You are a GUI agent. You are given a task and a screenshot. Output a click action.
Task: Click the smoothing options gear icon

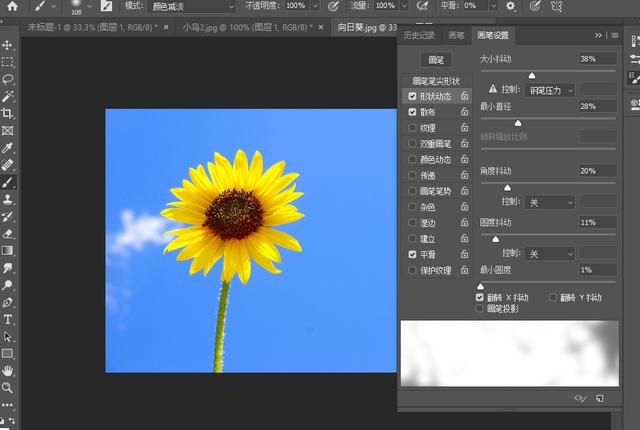511,6
